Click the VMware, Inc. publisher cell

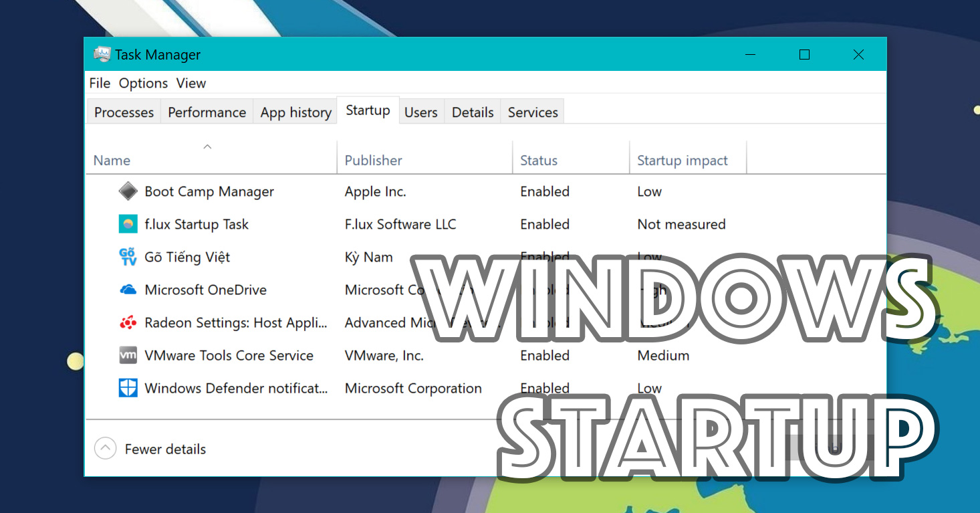pos(384,355)
